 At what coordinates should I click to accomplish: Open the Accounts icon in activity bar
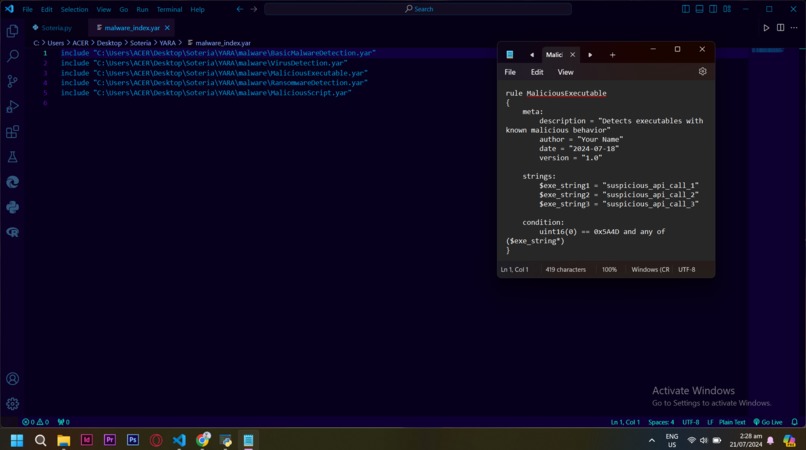tap(12, 379)
